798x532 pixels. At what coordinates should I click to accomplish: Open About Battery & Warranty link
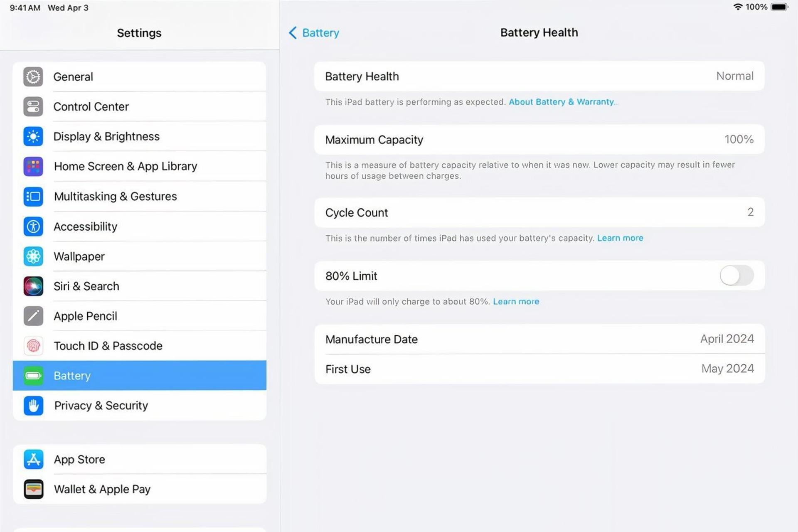(x=562, y=102)
